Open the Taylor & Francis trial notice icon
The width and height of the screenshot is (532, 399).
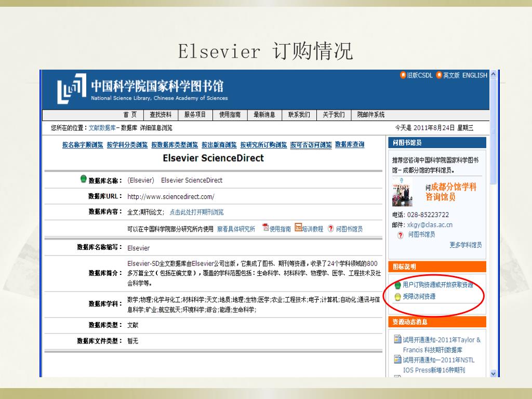[397, 339]
